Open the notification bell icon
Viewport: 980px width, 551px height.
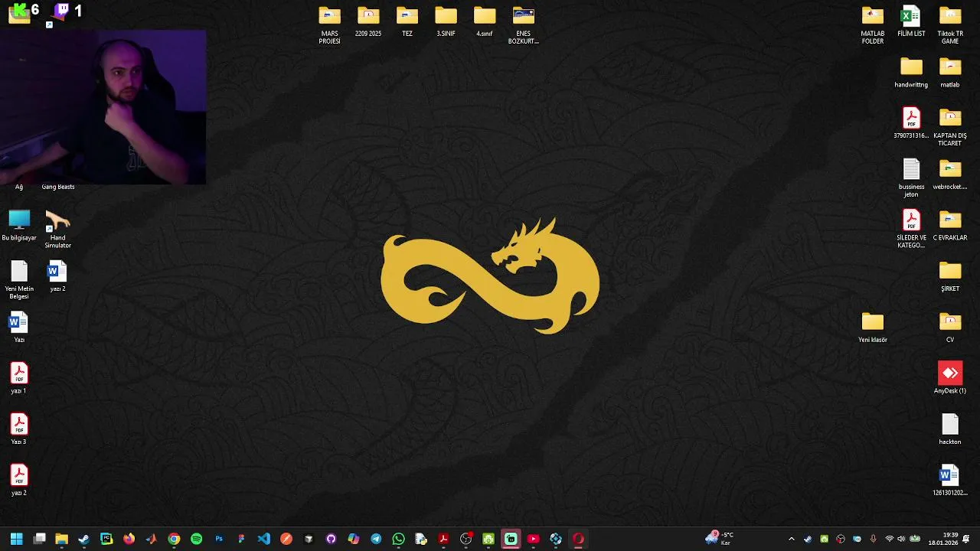point(967,539)
